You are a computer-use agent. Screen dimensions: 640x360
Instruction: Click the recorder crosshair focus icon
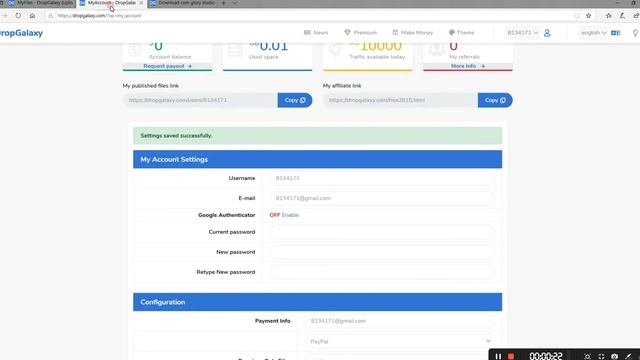(601, 356)
